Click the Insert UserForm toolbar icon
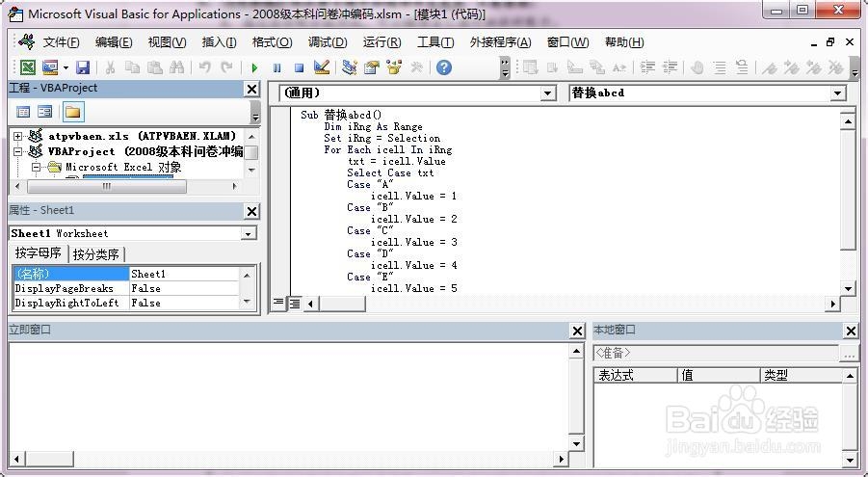868x477 pixels. pyautogui.click(x=50, y=67)
